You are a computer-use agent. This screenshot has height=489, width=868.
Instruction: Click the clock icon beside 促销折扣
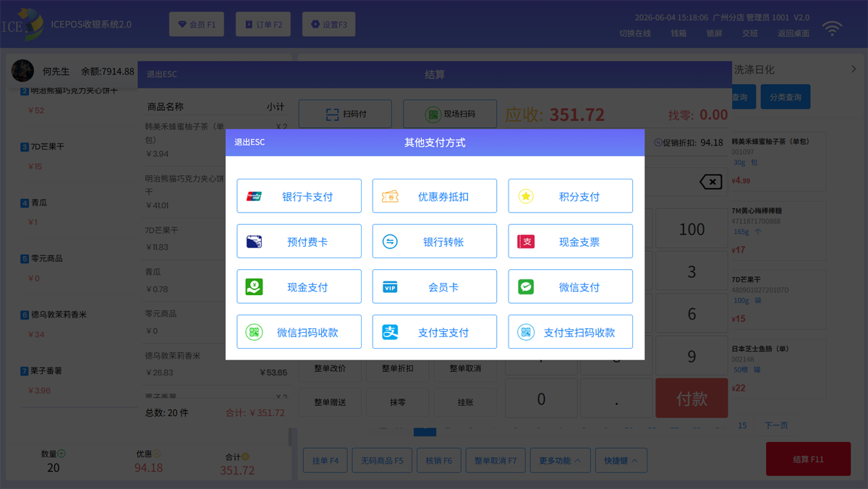[658, 143]
